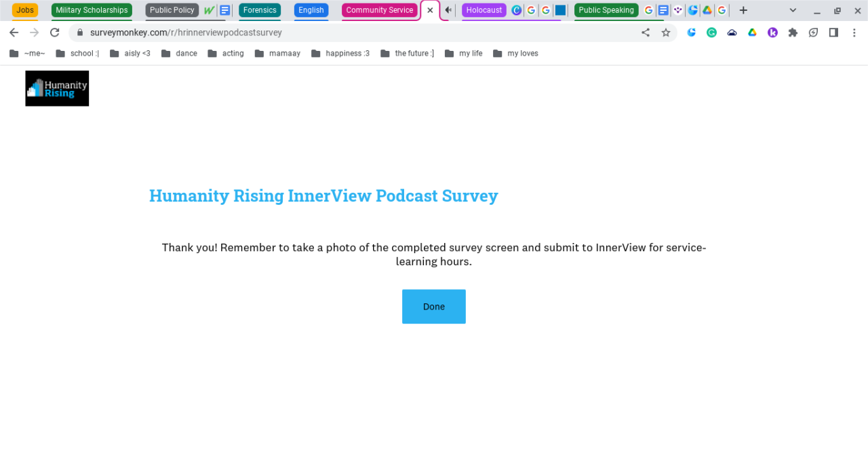Viewport: 868px width, 458px height.
Task: Click the Done button
Action: [x=434, y=307]
